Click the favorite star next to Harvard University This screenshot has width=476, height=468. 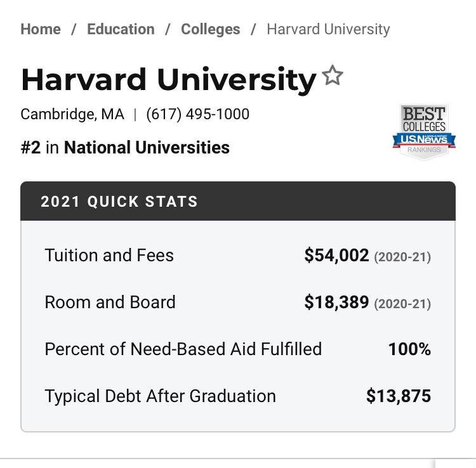[333, 75]
